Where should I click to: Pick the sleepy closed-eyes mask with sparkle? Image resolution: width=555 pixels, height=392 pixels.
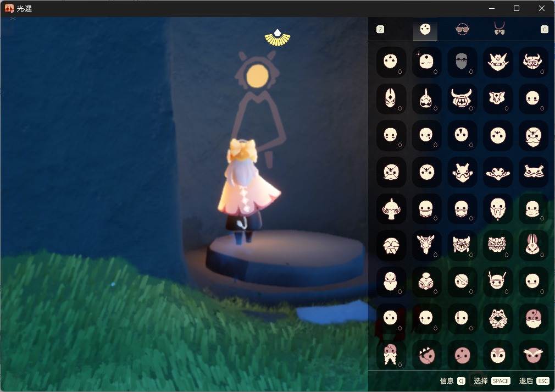pyautogui.click(x=426, y=62)
